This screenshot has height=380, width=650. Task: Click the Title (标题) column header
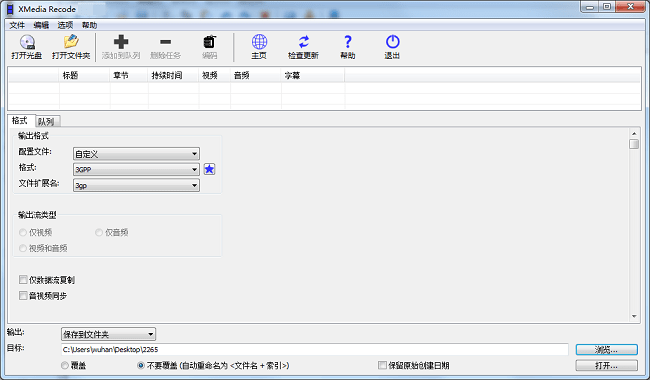point(85,75)
